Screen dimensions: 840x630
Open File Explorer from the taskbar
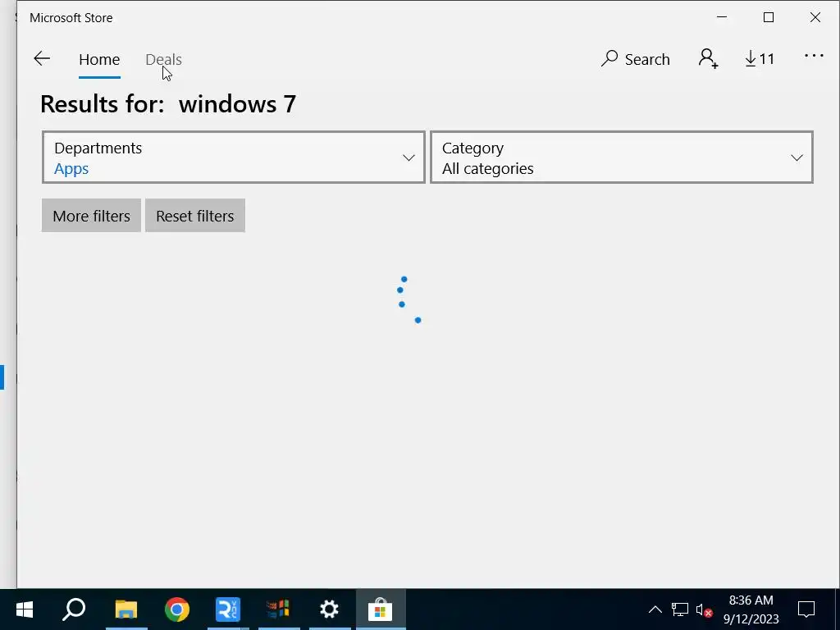(126, 609)
